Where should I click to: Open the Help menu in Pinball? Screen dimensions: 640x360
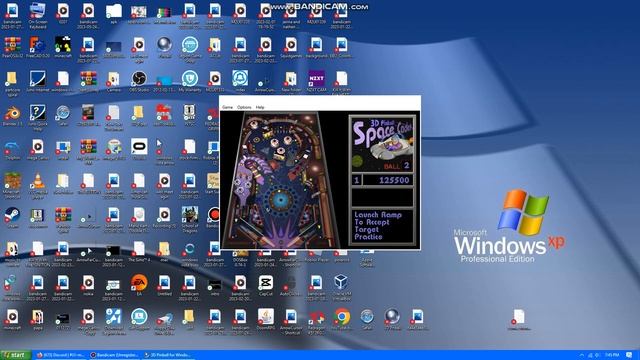(x=260, y=107)
